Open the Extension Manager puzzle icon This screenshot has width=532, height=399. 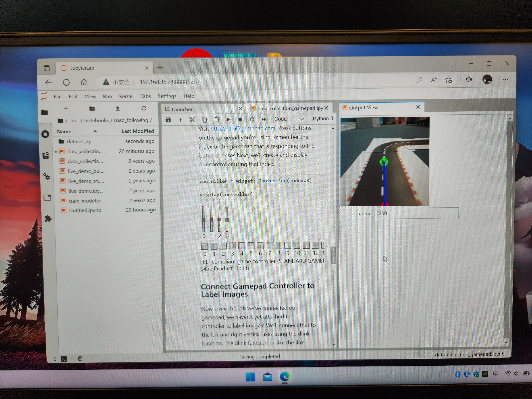click(48, 218)
